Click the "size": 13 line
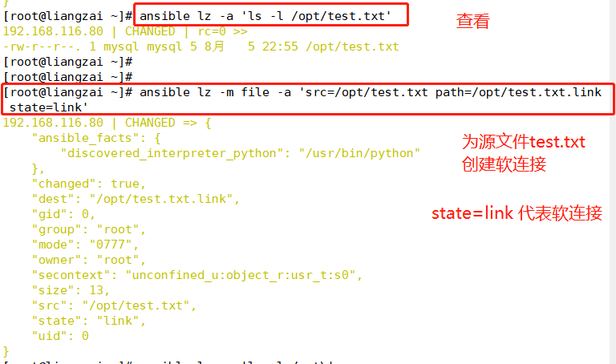This screenshot has height=364, width=616. pos(71,290)
